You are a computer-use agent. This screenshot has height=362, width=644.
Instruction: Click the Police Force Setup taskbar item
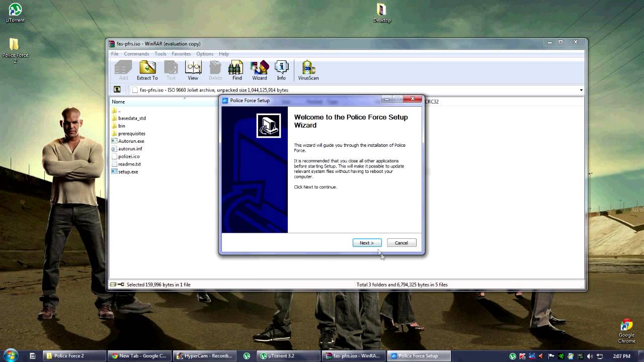pyautogui.click(x=419, y=356)
